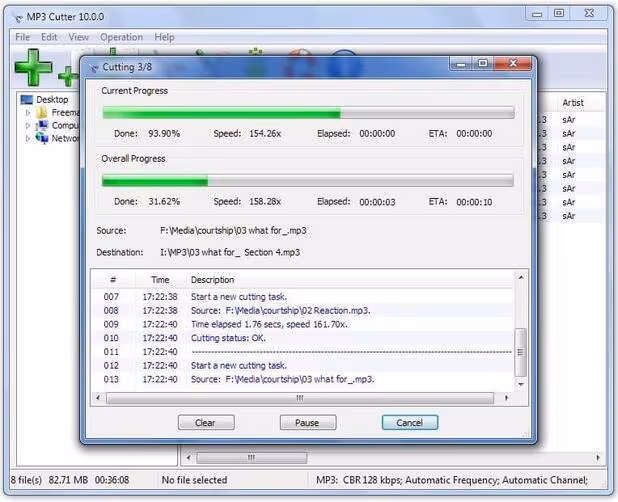
Task: Cancel the cutting task
Action: tap(410, 422)
